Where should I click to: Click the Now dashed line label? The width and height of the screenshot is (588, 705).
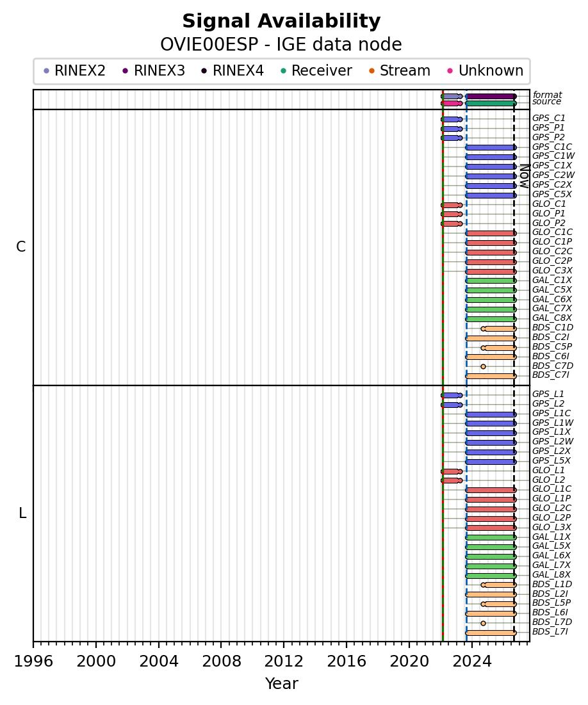click(x=524, y=176)
